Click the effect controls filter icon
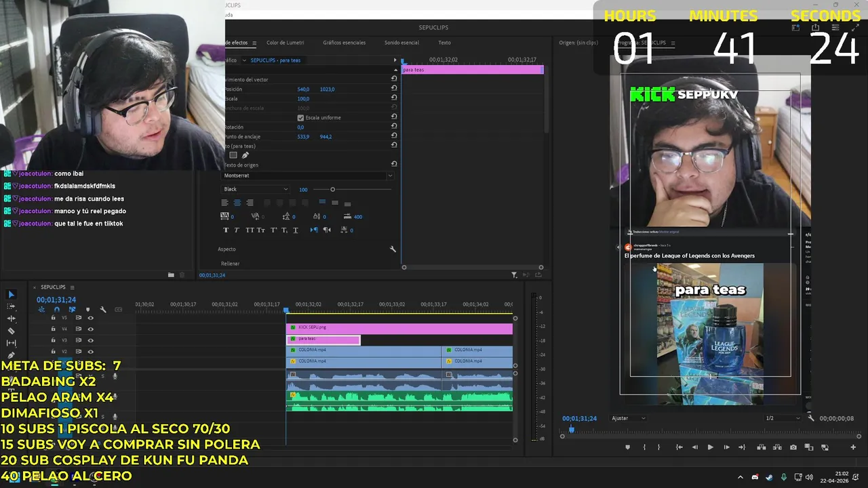Image resolution: width=868 pixels, height=488 pixels. tap(514, 275)
